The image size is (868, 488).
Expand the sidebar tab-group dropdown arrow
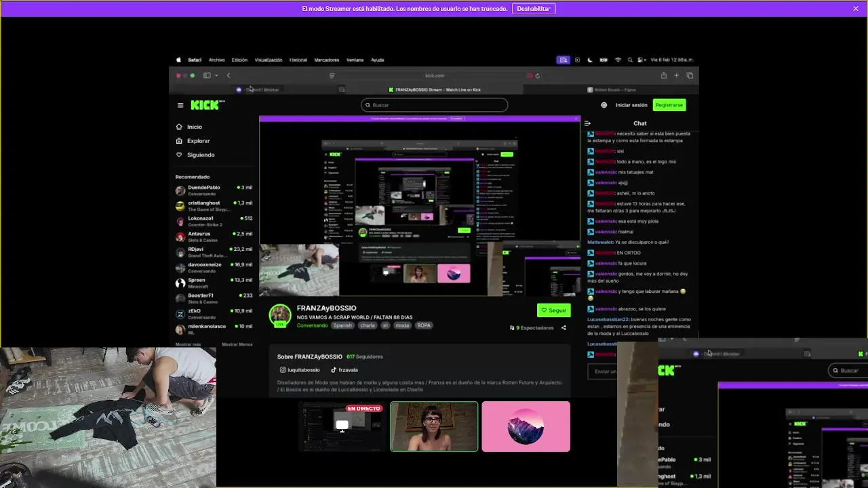216,75
